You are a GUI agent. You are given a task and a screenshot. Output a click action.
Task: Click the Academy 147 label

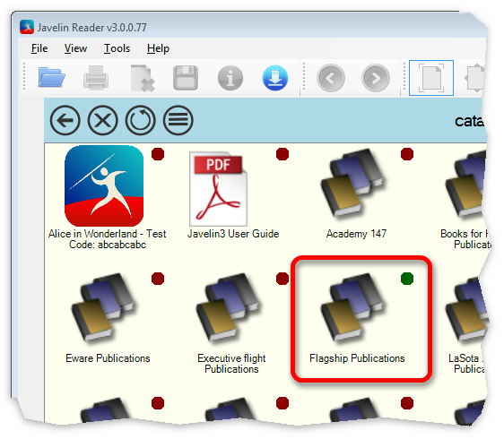coord(356,234)
